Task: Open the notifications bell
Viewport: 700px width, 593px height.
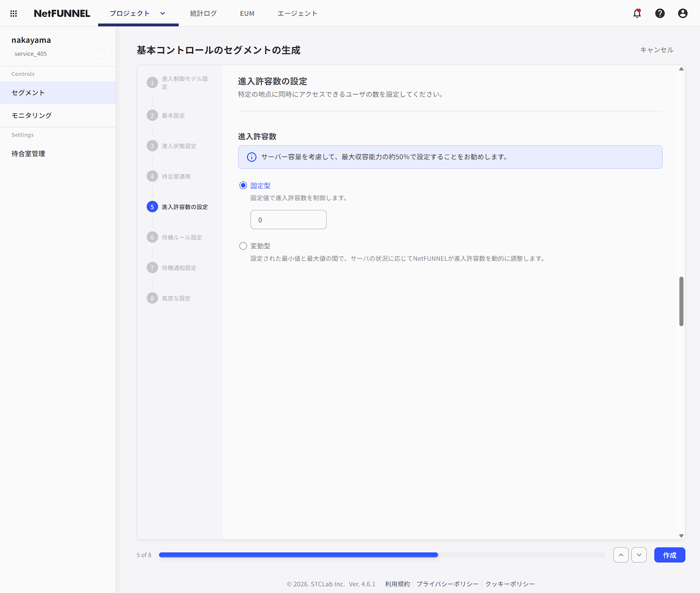Action: click(637, 13)
